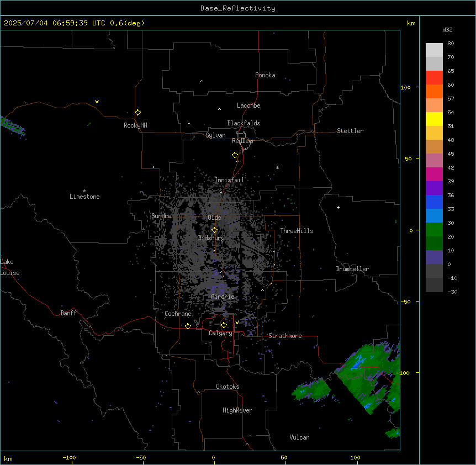Click the white asterisk above Limestone

[x=84, y=191]
